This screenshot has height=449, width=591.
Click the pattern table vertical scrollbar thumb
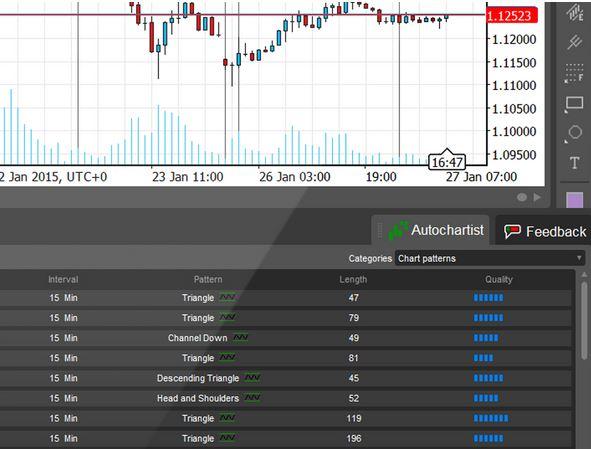click(584, 320)
